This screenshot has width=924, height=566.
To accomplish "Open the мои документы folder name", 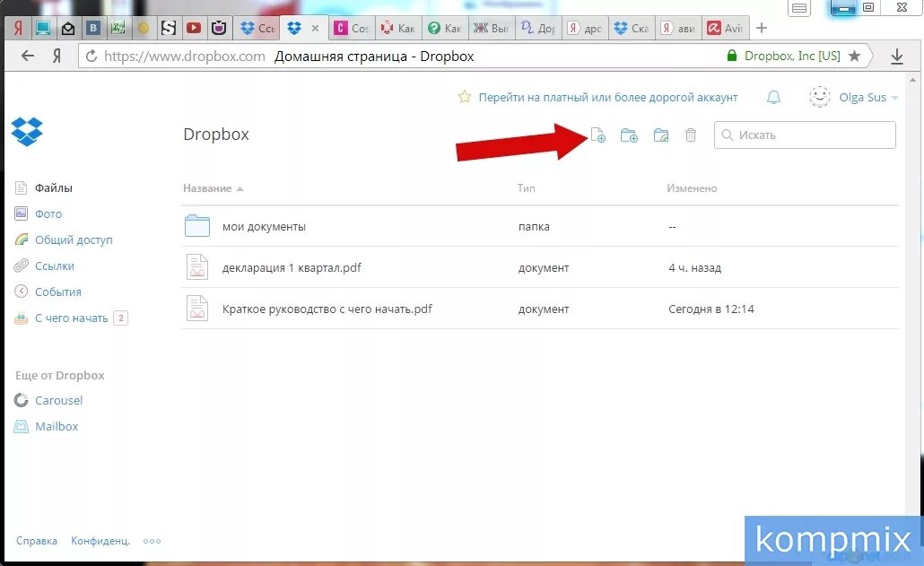I will click(264, 226).
